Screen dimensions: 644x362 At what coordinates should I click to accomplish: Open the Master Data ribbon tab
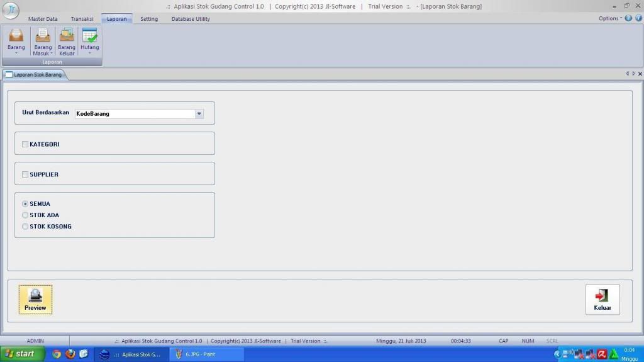click(43, 19)
